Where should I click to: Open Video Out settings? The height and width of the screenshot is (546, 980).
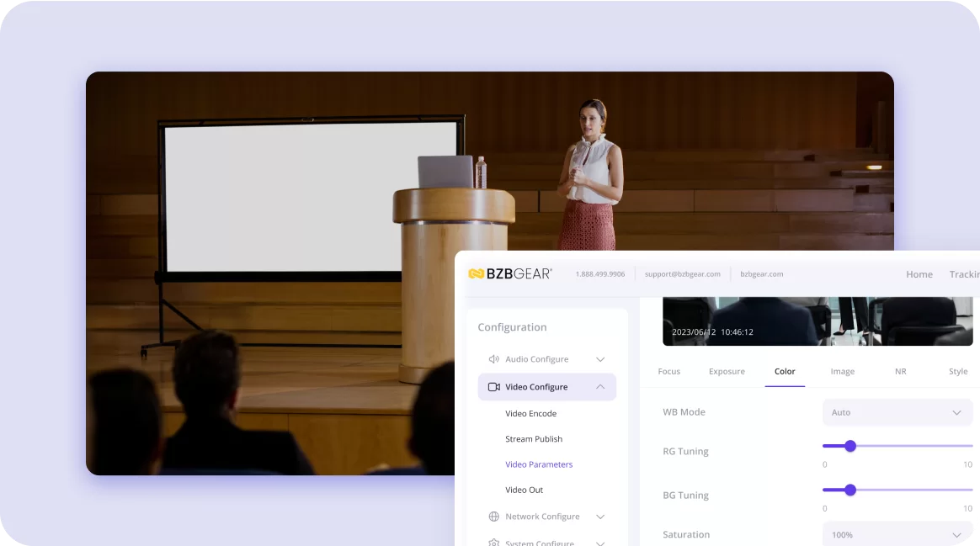pos(524,490)
